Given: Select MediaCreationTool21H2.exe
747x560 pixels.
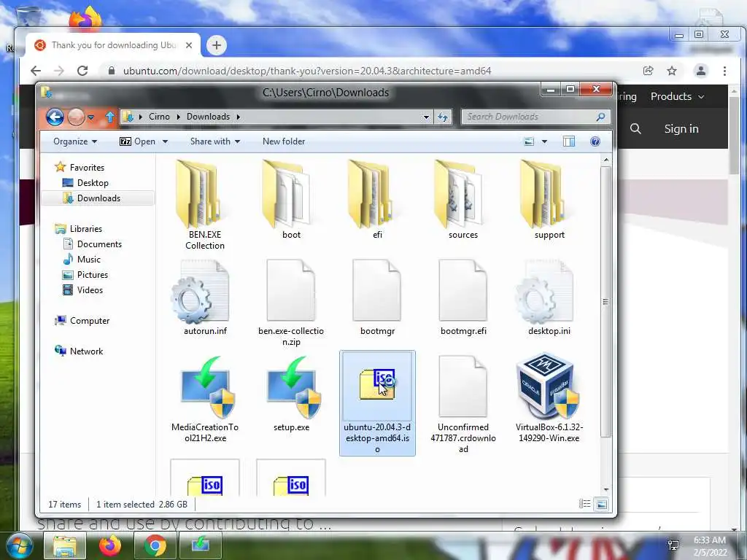Looking at the screenshot, I should point(205,399).
